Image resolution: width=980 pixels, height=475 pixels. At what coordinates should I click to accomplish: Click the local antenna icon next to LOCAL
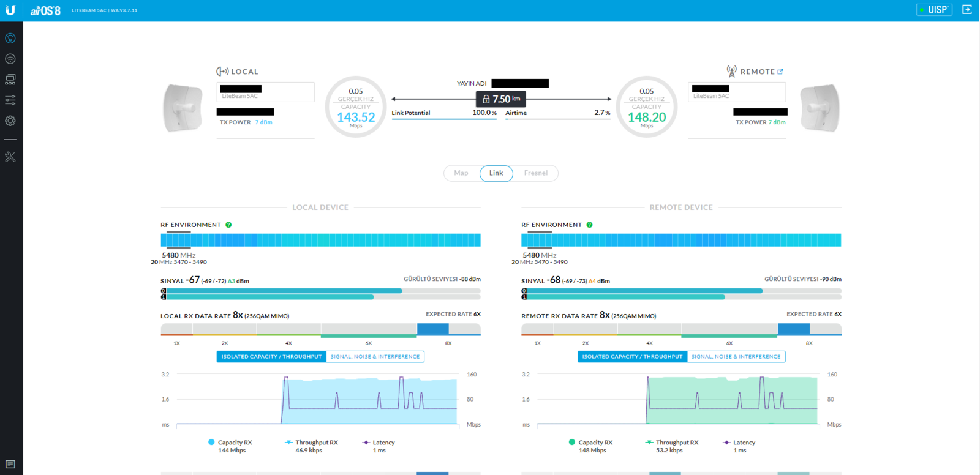pyautogui.click(x=222, y=72)
